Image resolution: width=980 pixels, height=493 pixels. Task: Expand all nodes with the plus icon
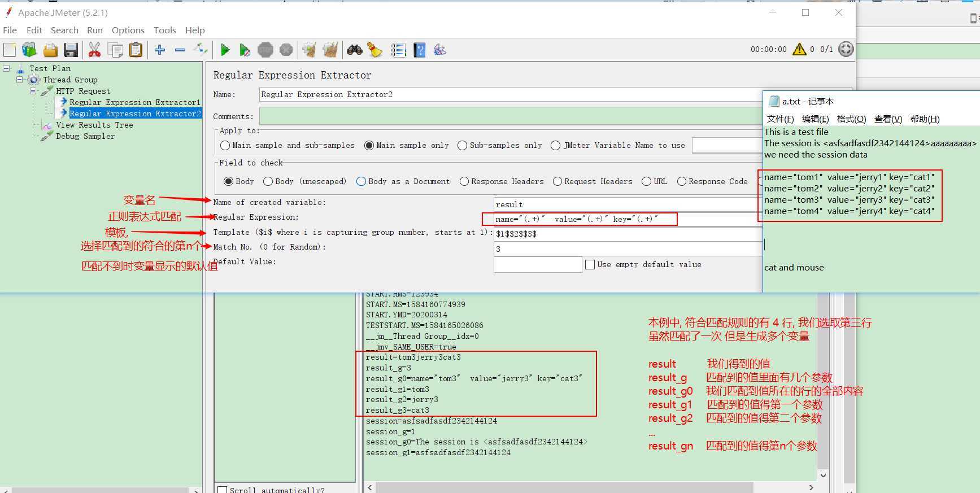point(160,50)
